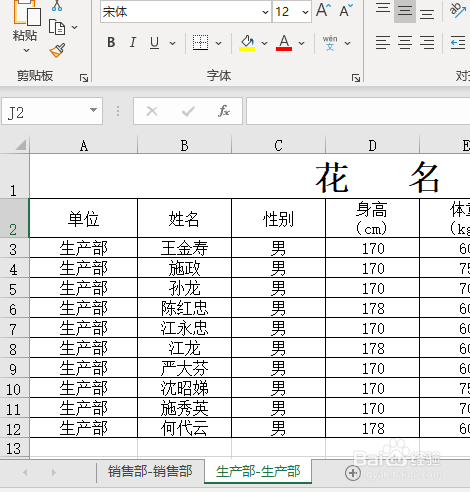Select the 姓名 header cell

click(184, 218)
